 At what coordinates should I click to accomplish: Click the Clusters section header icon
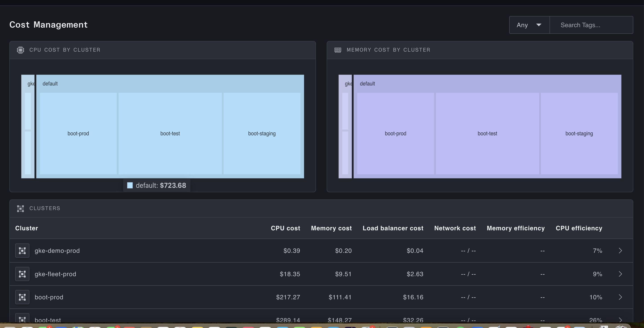[21, 209]
